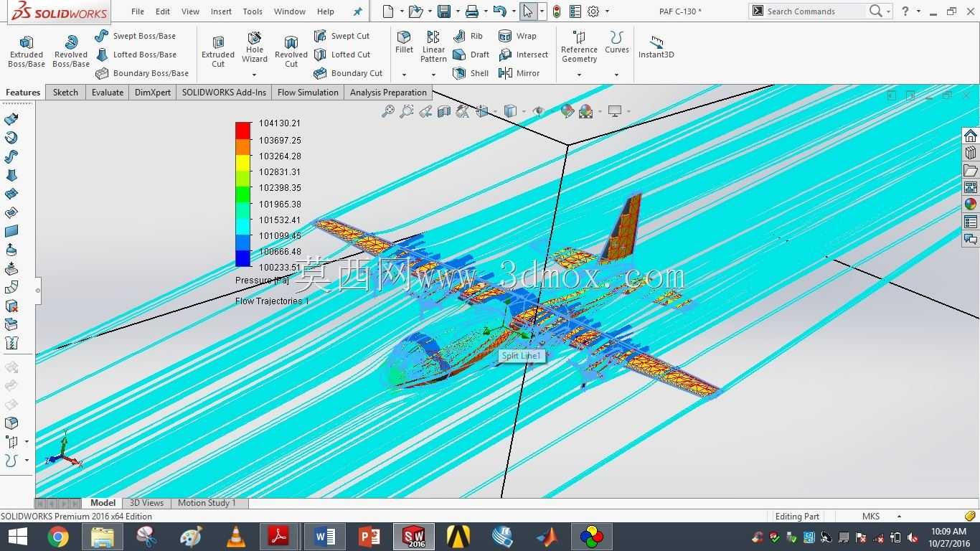Screen dimensions: 980x551
Task: Open the Insert menu
Action: click(x=221, y=11)
